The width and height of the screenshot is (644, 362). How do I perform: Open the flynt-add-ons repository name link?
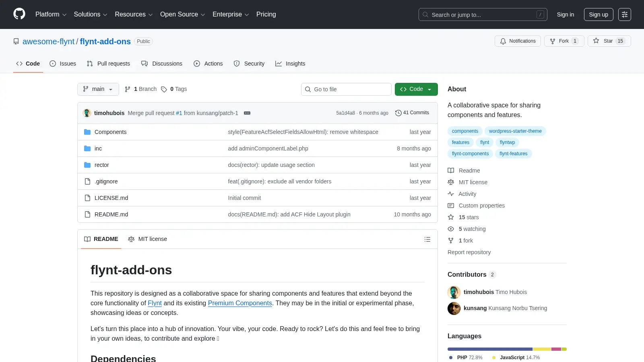tap(105, 41)
